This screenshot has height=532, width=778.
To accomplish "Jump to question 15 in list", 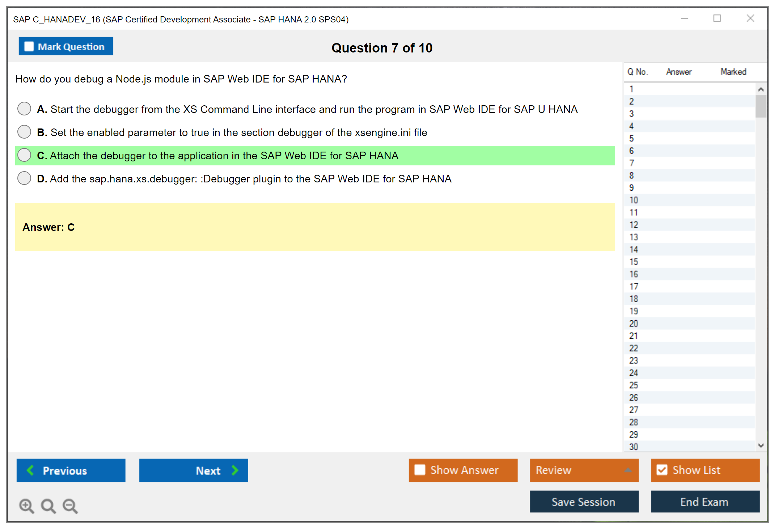I will click(x=634, y=262).
